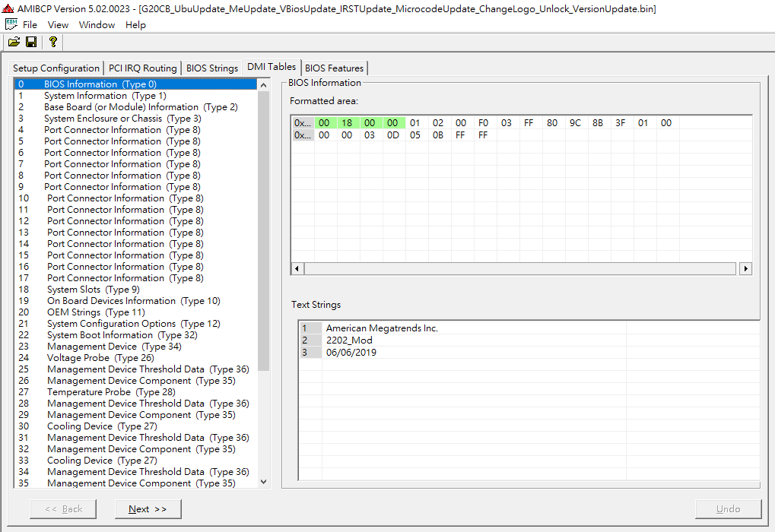Select System Configuration Options (Type 12)
The image size is (775, 532).
(136, 324)
